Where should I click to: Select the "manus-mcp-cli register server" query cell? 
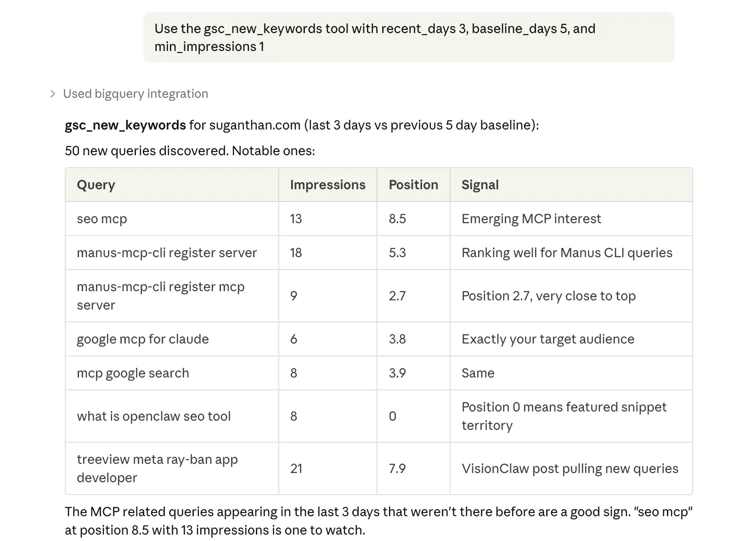[167, 253]
